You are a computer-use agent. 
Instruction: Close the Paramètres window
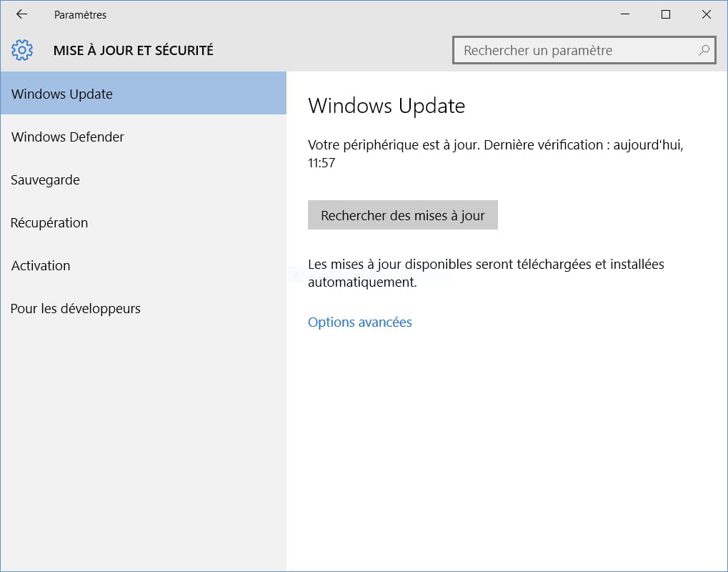(x=706, y=14)
